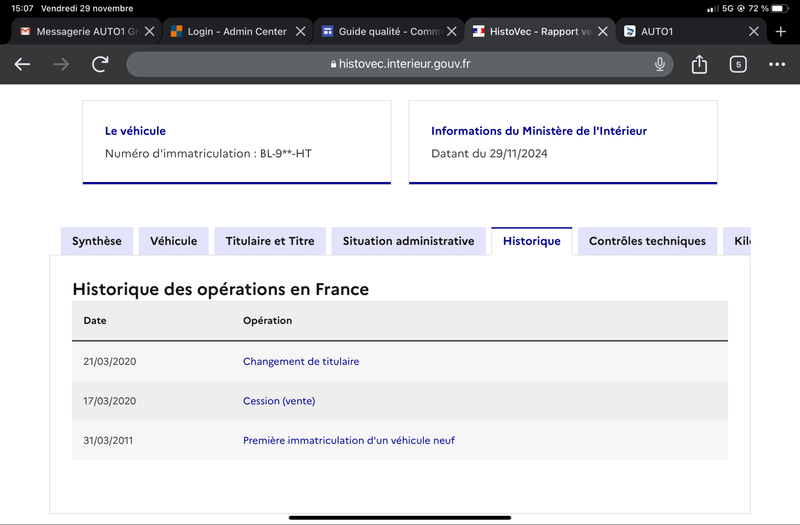Click Historique des opérations en France heading

coord(220,289)
